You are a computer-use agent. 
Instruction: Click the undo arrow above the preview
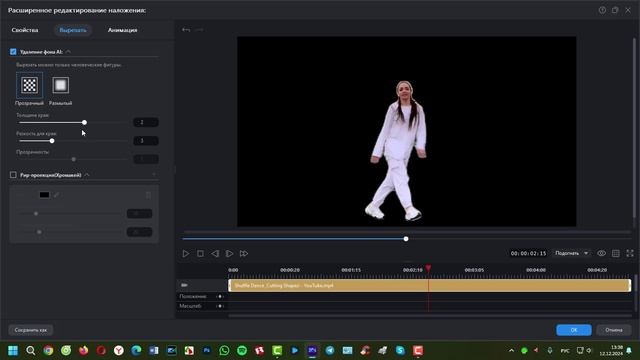(186, 30)
